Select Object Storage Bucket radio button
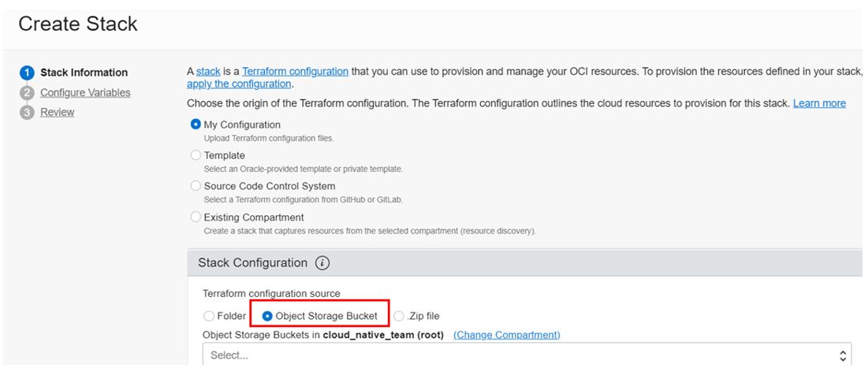The width and height of the screenshot is (868, 390). [x=267, y=316]
